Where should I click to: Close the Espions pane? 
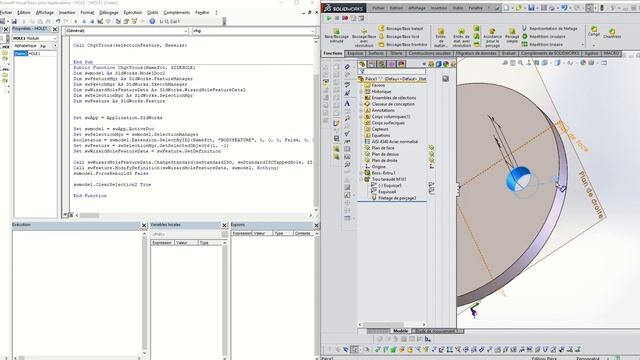pyautogui.click(x=316, y=225)
